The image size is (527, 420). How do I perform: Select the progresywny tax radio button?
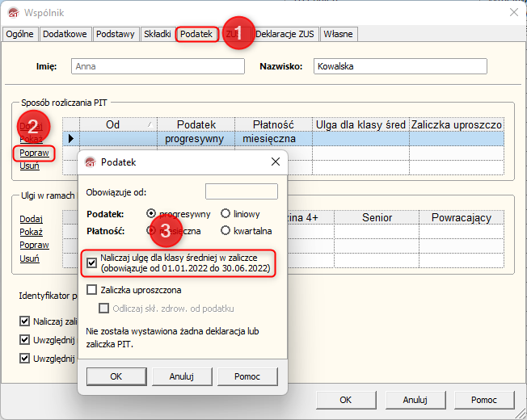pos(151,213)
